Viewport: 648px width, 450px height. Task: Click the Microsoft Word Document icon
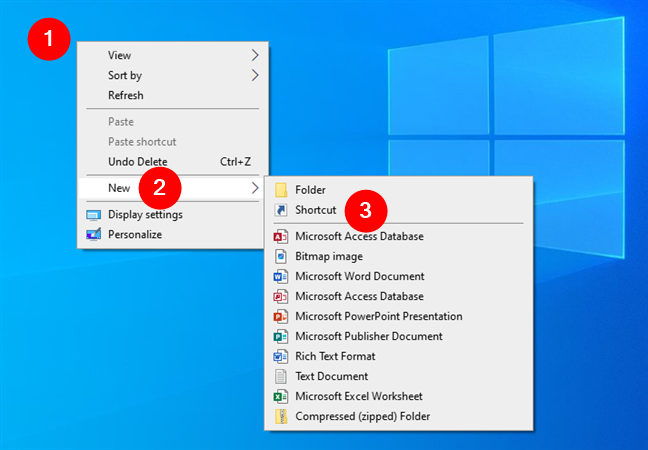[x=281, y=276]
